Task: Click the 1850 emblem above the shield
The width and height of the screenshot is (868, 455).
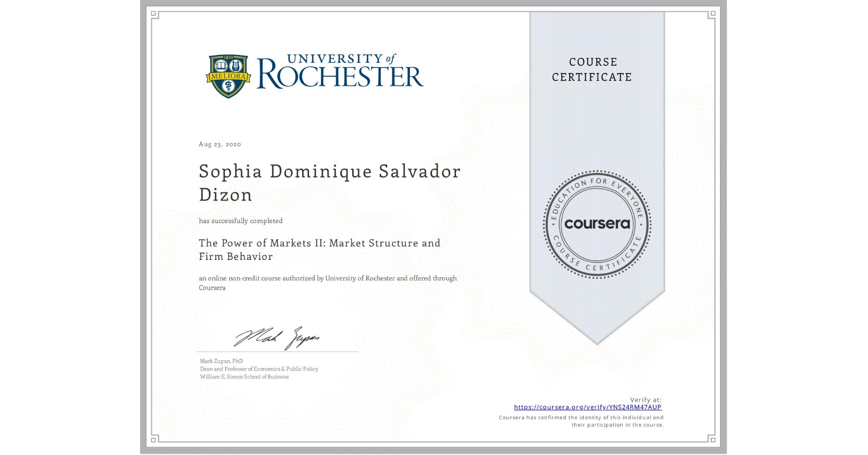Action: click(x=228, y=57)
